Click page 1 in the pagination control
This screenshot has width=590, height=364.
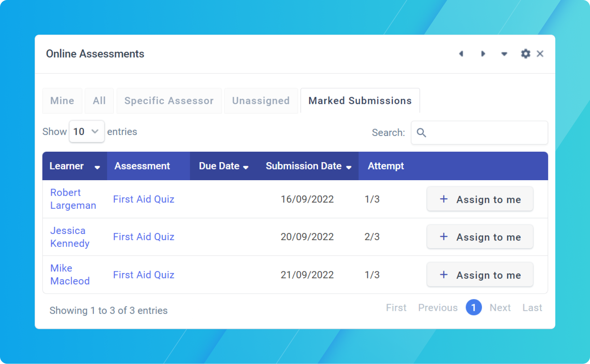tap(474, 307)
